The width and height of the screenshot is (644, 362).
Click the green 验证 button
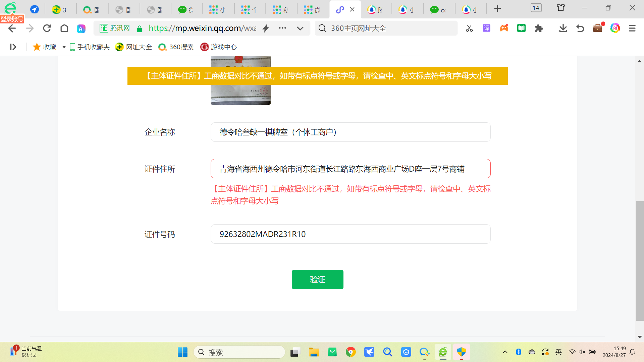pyautogui.click(x=317, y=280)
